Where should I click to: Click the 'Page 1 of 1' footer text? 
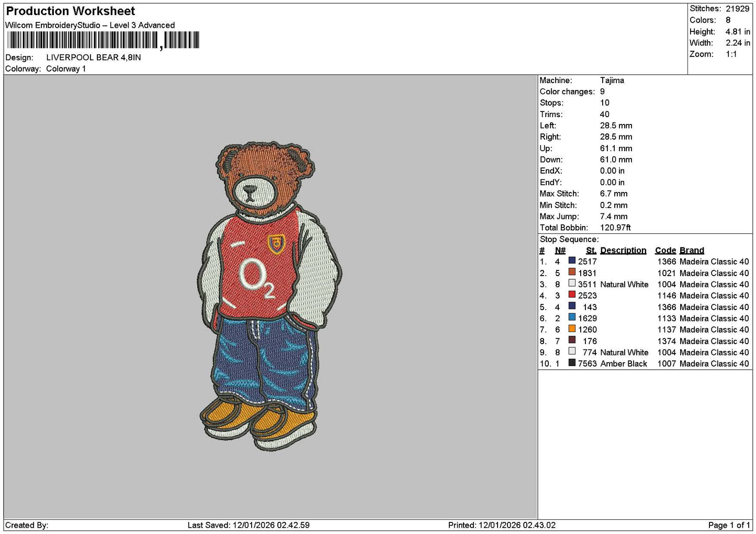(729, 525)
